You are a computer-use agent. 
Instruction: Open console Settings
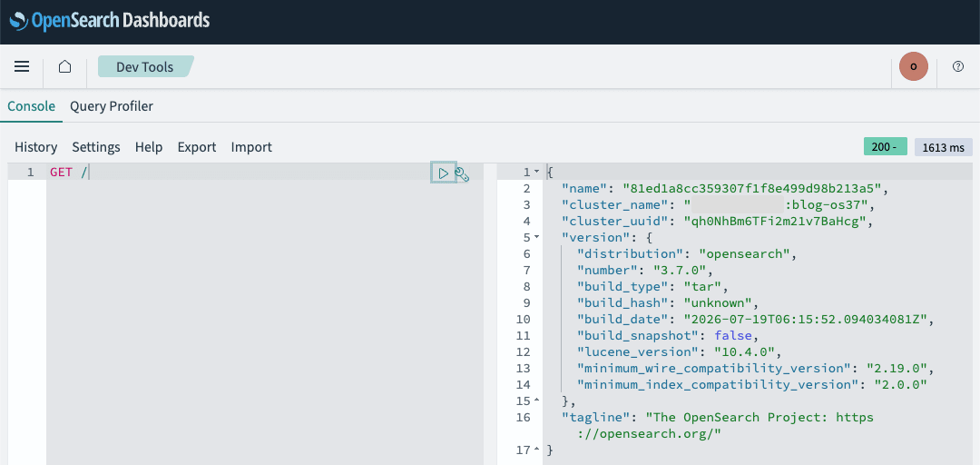pyautogui.click(x=96, y=147)
